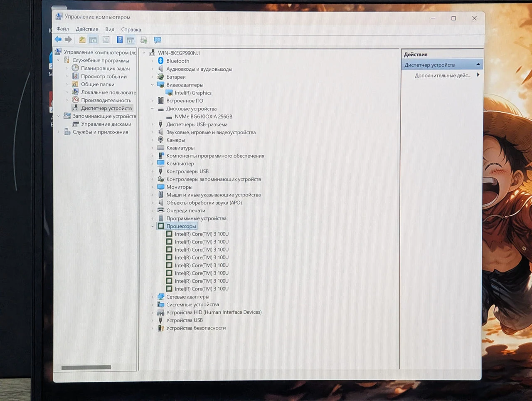
Task: Click the Планировщик задач clock icon
Action: point(75,68)
